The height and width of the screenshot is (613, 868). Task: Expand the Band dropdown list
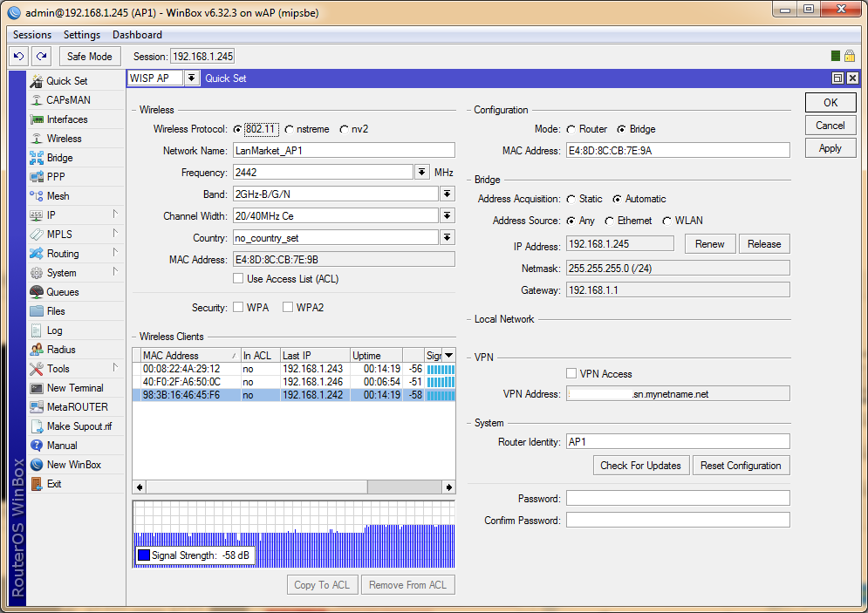447,194
